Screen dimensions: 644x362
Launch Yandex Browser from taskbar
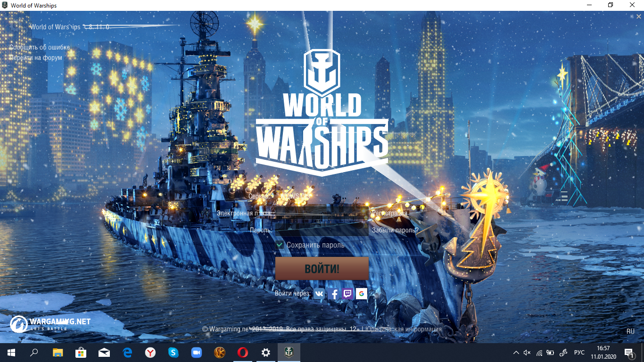150,353
